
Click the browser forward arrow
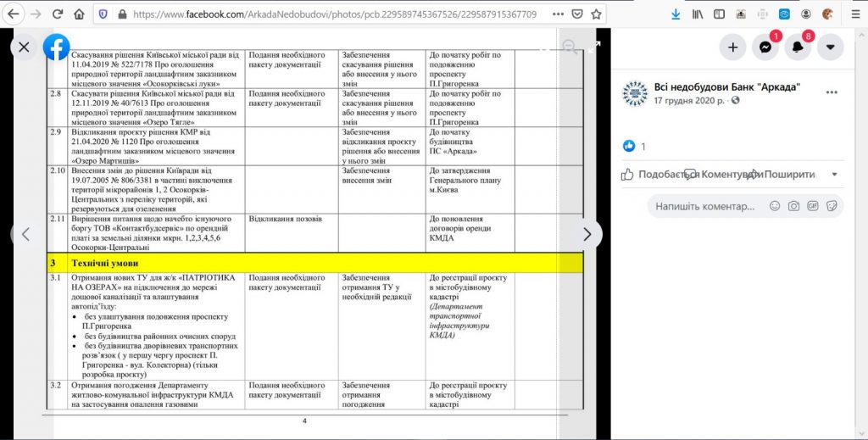tap(36, 14)
